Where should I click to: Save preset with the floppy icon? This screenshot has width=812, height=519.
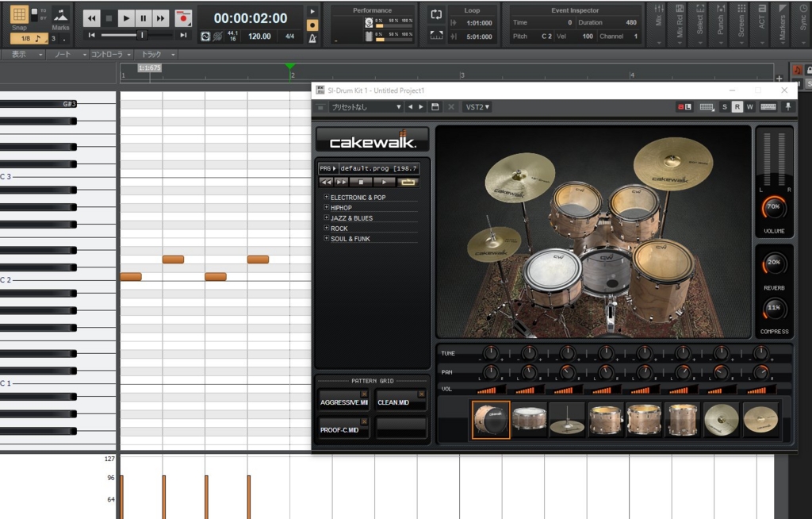click(x=435, y=107)
